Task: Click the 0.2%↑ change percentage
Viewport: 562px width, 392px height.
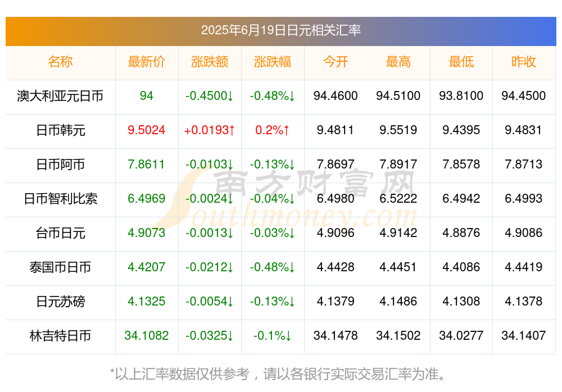Action: click(x=273, y=130)
